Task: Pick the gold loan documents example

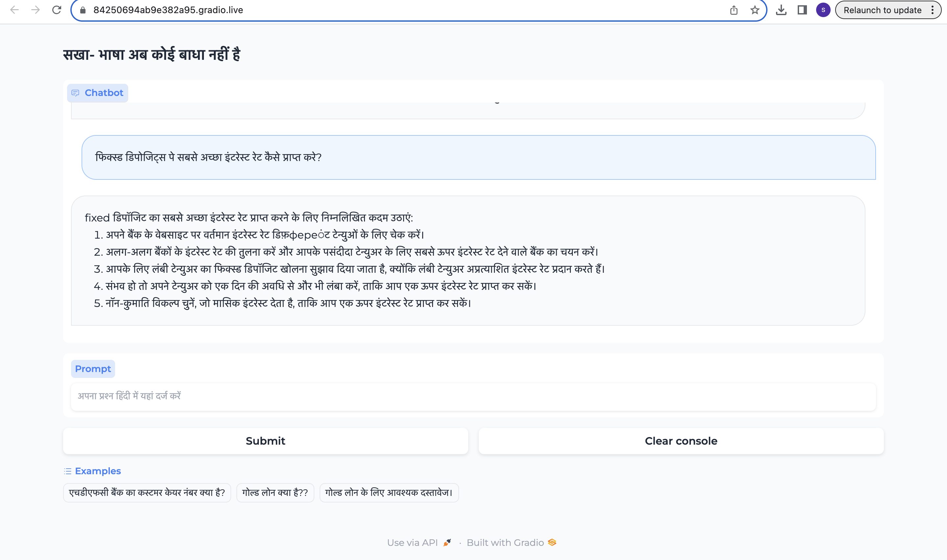Action: (x=389, y=492)
